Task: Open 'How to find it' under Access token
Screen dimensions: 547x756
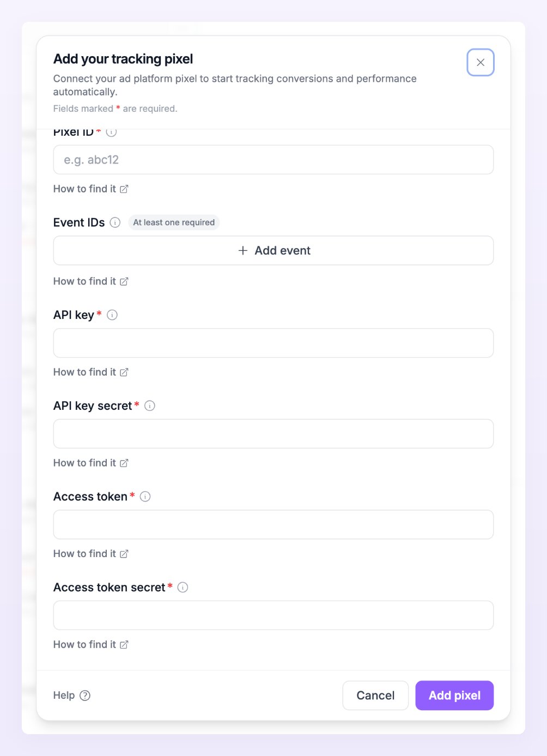Action: tap(91, 554)
